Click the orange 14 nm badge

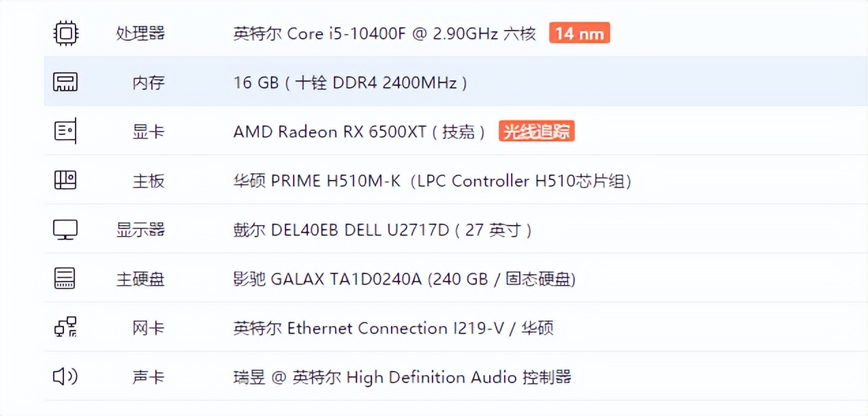point(579,32)
